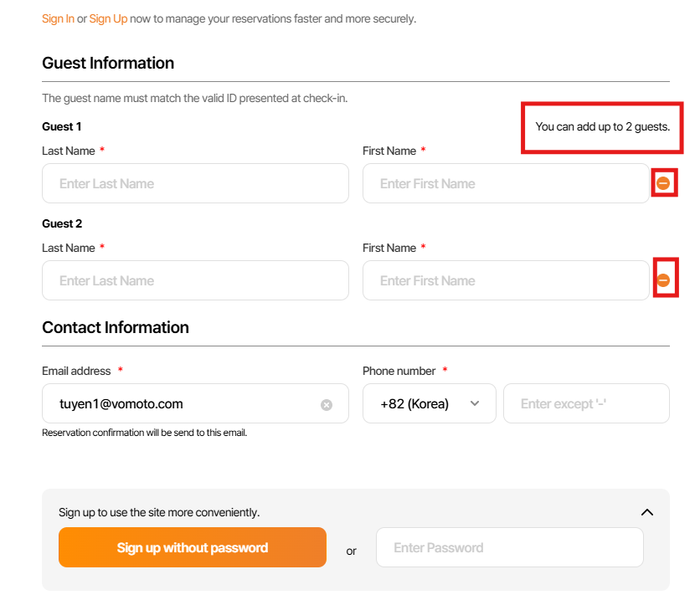Focus the Guest 1 Last Name field
Viewport: 700px width, 600px height.
[195, 183]
